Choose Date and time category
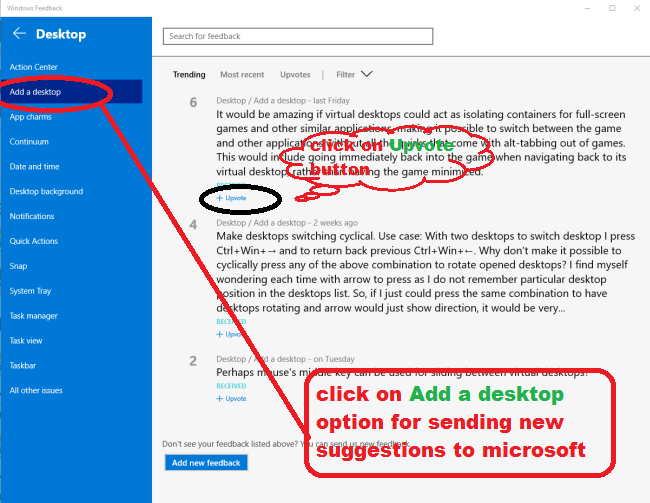The height and width of the screenshot is (503, 650). 34,166
